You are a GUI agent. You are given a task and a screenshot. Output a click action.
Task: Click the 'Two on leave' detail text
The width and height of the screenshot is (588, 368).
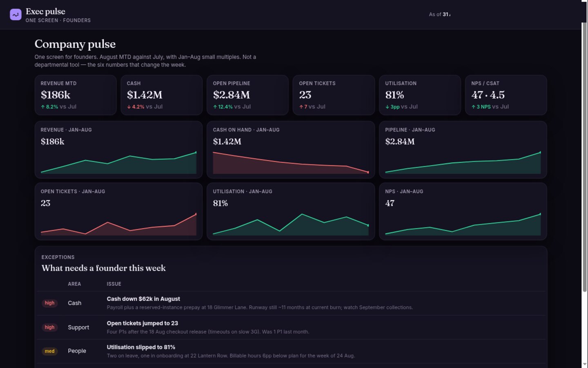231,356
